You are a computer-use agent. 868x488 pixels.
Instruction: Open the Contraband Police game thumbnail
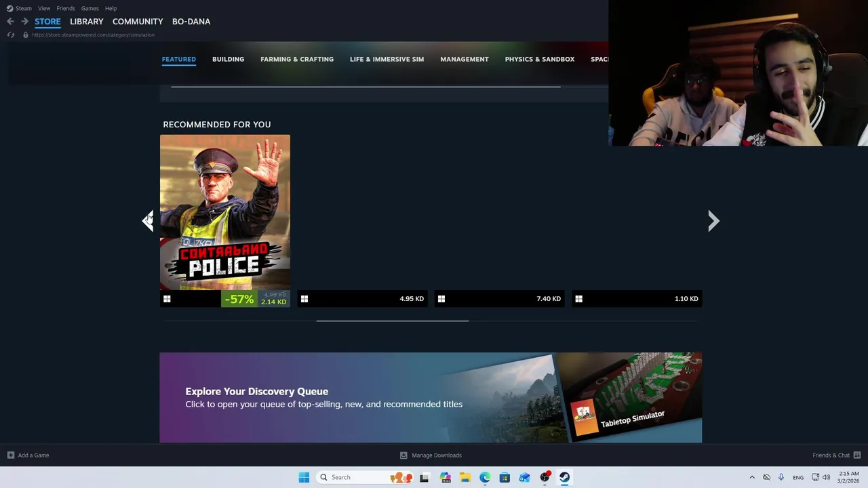pyautogui.click(x=225, y=212)
